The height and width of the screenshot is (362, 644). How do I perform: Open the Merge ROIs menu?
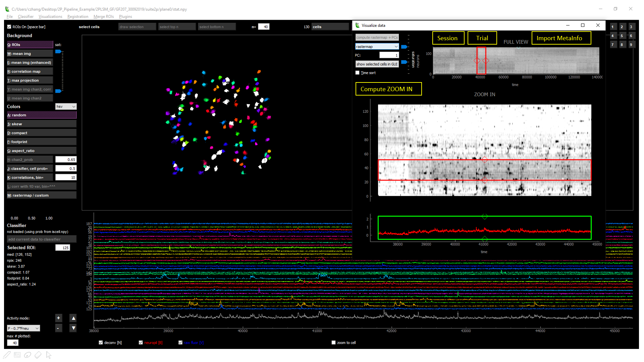[104, 16]
